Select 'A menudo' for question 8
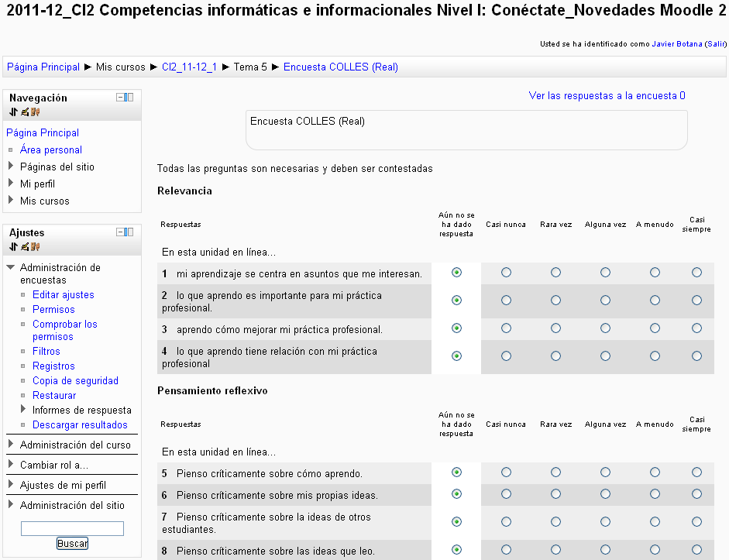The height and width of the screenshot is (560, 729). (655, 550)
